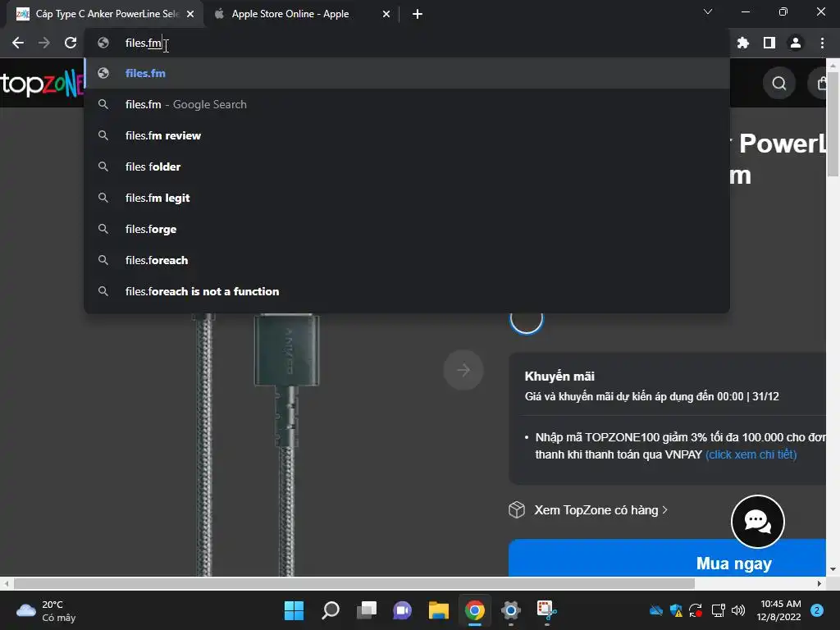This screenshot has height=630, width=840.
Task: Open the Settings gear on the taskbar
Action: [510, 610]
